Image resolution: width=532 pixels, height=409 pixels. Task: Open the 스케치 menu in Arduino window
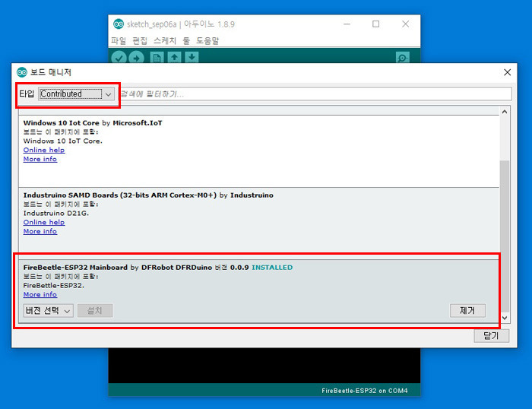point(165,41)
